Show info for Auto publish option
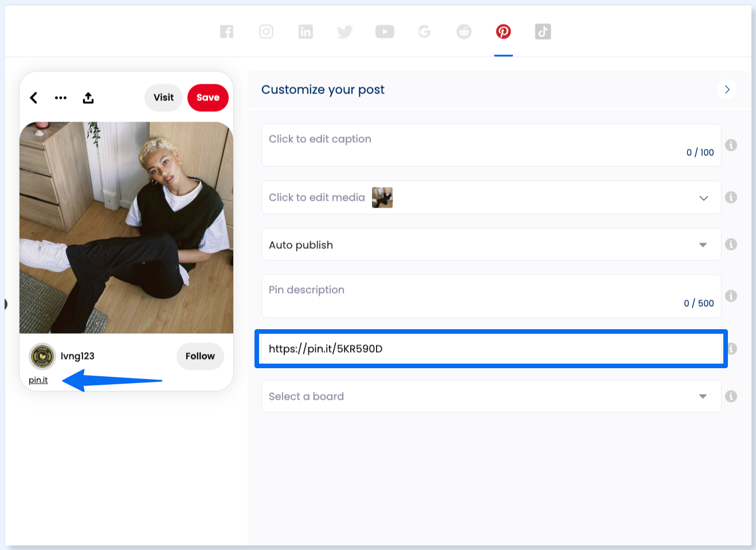 [x=731, y=244]
